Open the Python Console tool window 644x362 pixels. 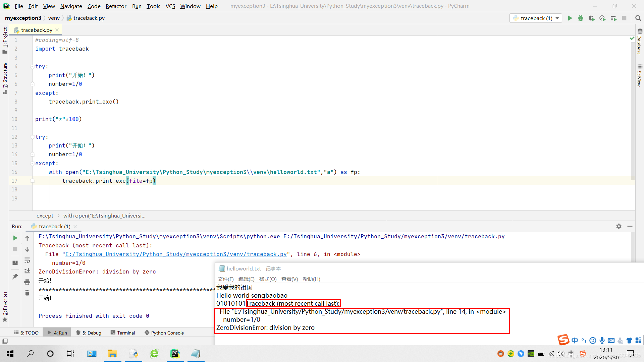[164, 333]
